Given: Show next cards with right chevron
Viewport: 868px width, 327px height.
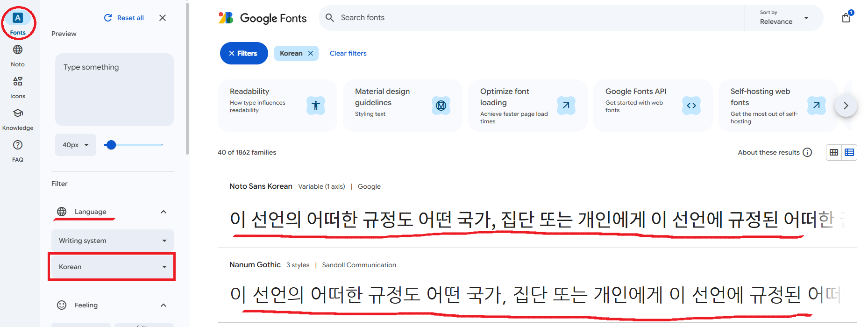Looking at the screenshot, I should click(846, 106).
